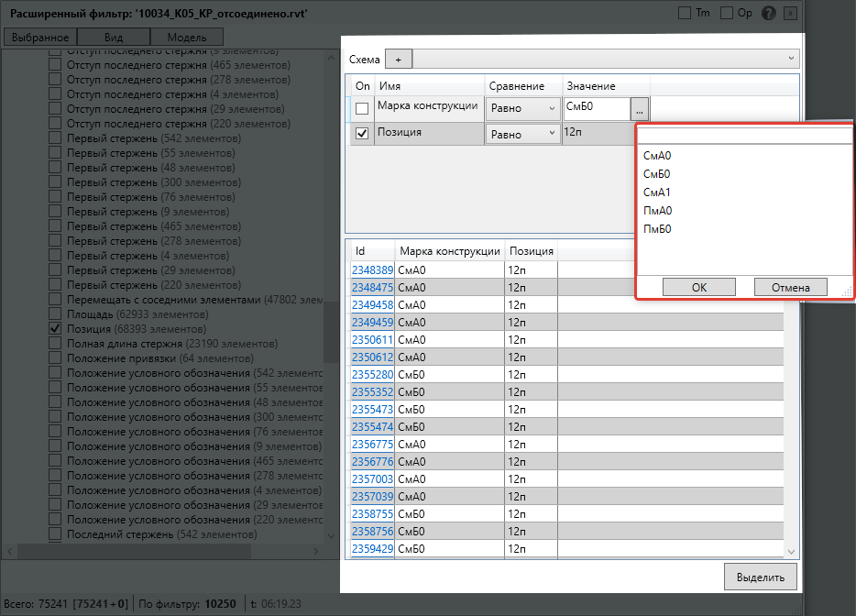The image size is (856, 616).
Task: Check Площадь (62933 элементов)
Action: [55, 314]
